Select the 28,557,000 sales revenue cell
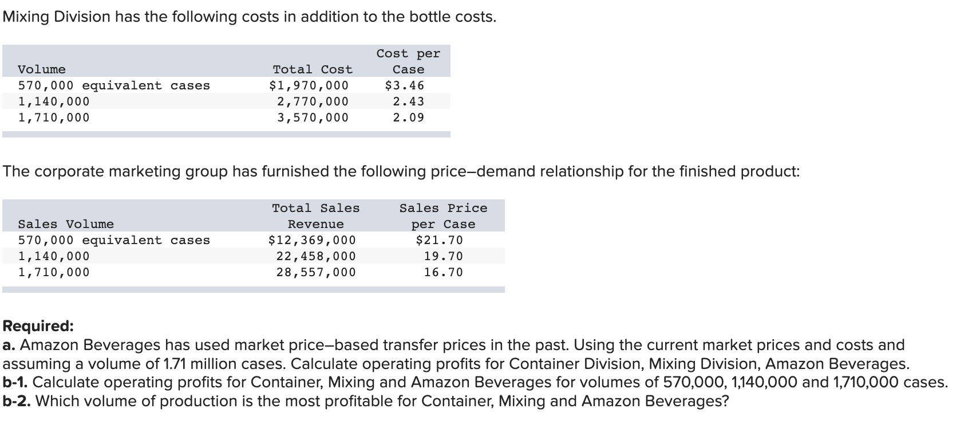 tap(316, 272)
